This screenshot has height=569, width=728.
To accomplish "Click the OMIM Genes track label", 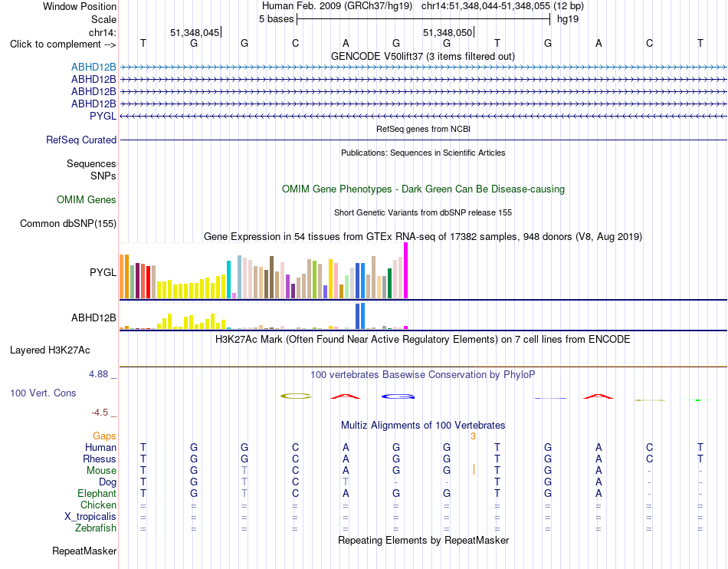I will click(x=87, y=199).
